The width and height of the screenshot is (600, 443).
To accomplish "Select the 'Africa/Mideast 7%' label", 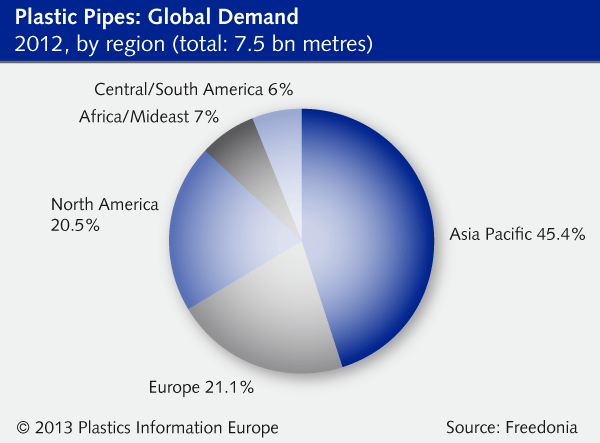I will click(x=149, y=117).
